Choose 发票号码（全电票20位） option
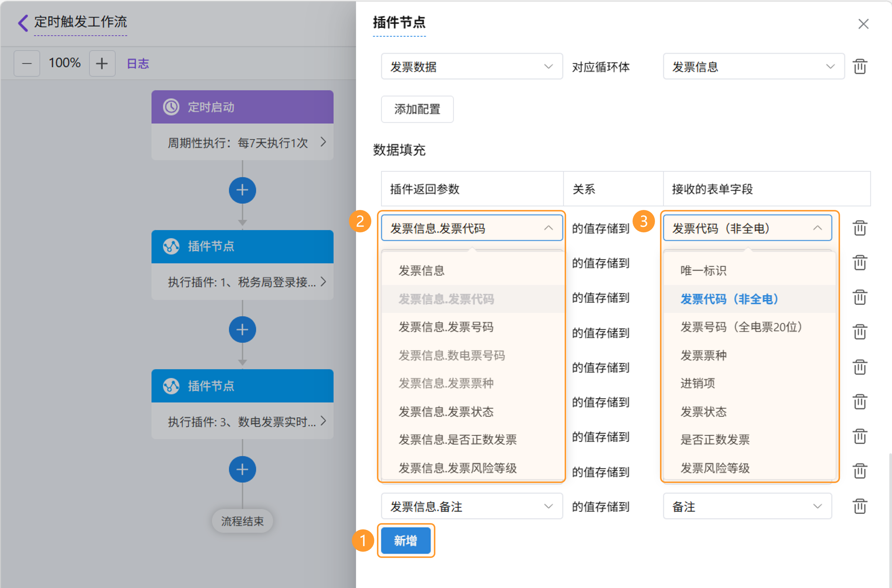The height and width of the screenshot is (588, 892). [741, 327]
